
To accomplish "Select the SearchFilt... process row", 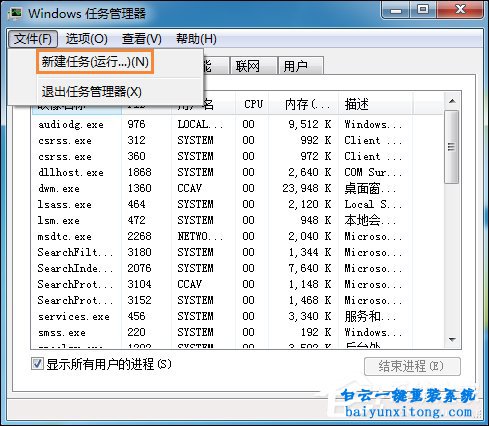I will pos(238,252).
